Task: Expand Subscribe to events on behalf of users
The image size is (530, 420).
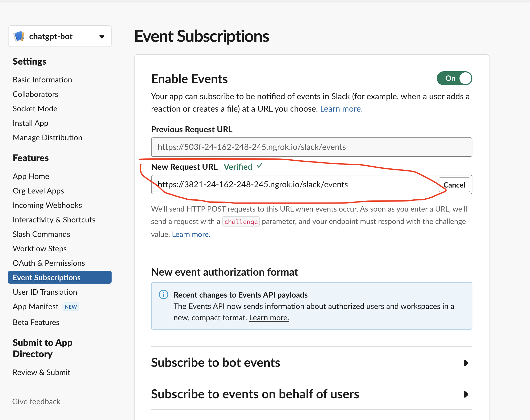Action: click(311, 394)
